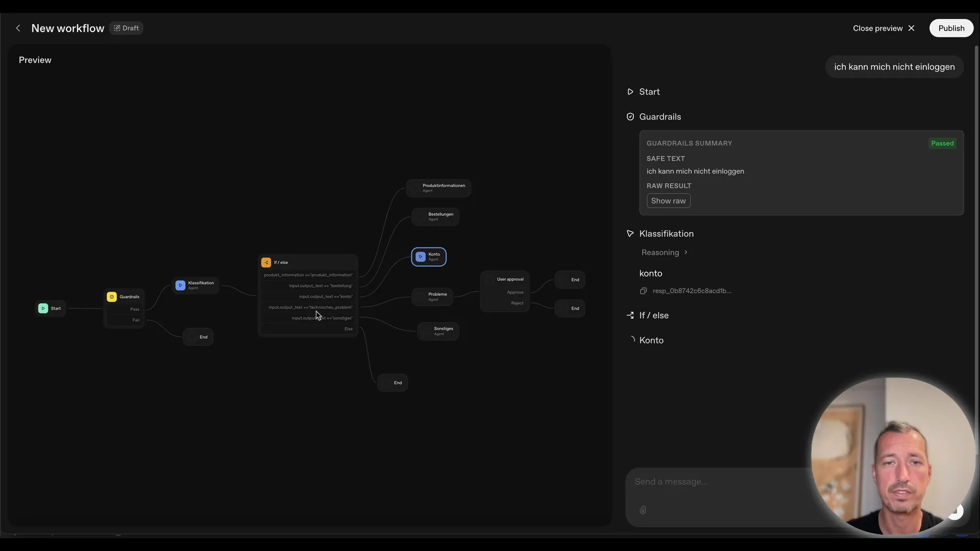Copy the resp_0b8742 response ID

coord(643,291)
